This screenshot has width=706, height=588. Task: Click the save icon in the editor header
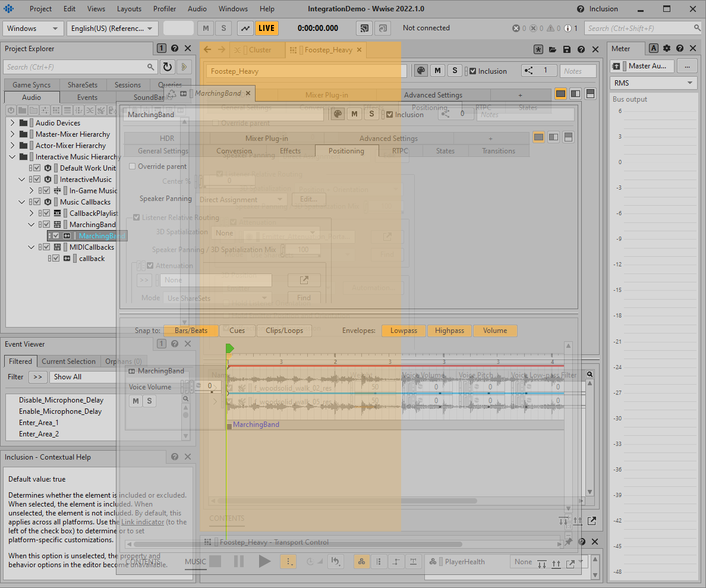[567, 50]
